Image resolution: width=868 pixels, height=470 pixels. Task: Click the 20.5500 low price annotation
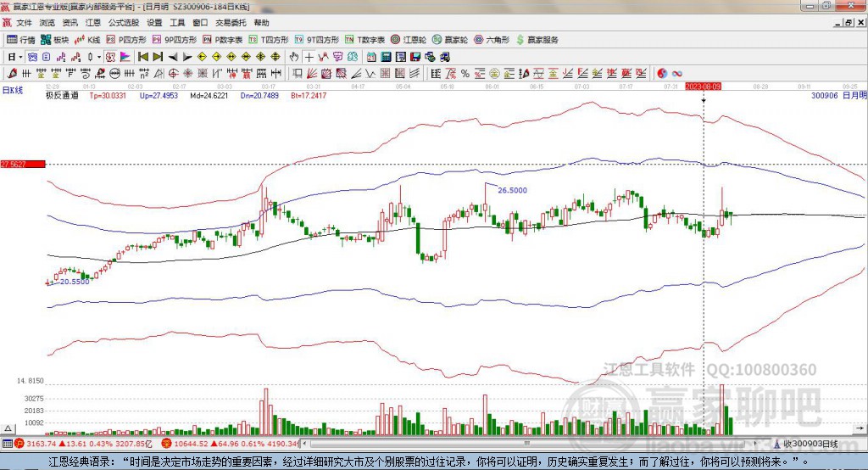[75, 282]
